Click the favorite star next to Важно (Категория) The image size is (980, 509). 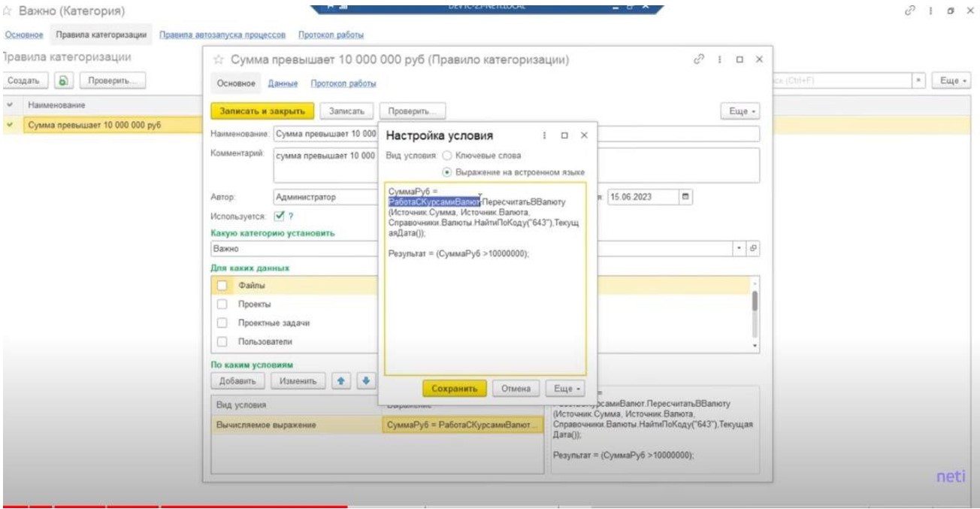pyautogui.click(x=8, y=12)
